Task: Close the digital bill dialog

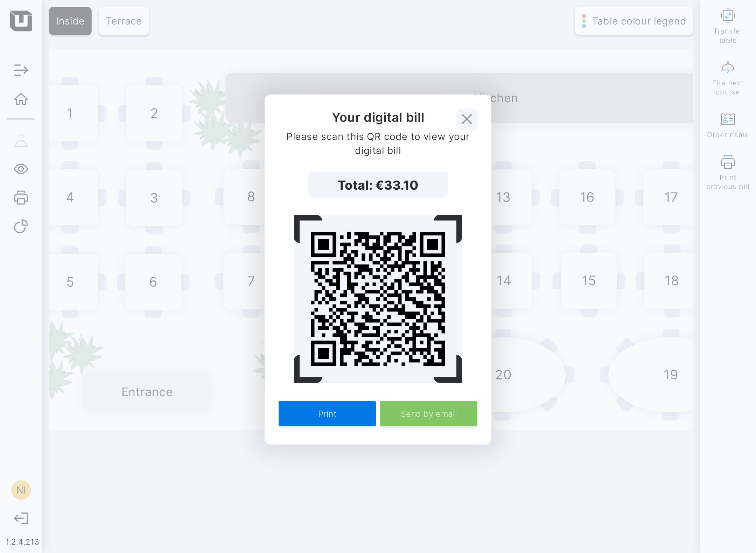Action: pos(467,119)
